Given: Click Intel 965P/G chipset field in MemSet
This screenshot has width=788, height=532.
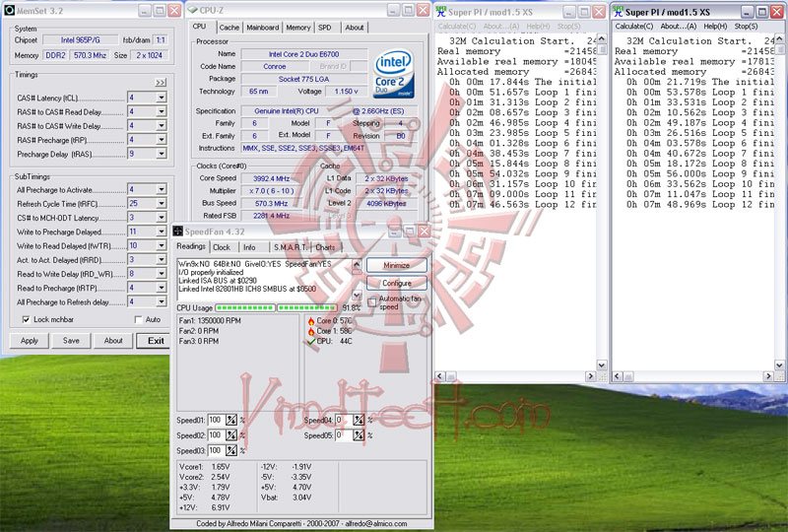Looking at the screenshot, I should pyautogui.click(x=81, y=39).
